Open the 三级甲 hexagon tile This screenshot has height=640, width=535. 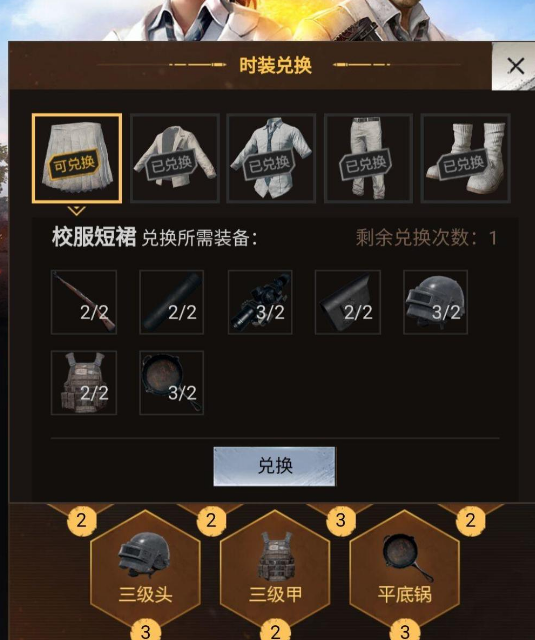(275, 571)
